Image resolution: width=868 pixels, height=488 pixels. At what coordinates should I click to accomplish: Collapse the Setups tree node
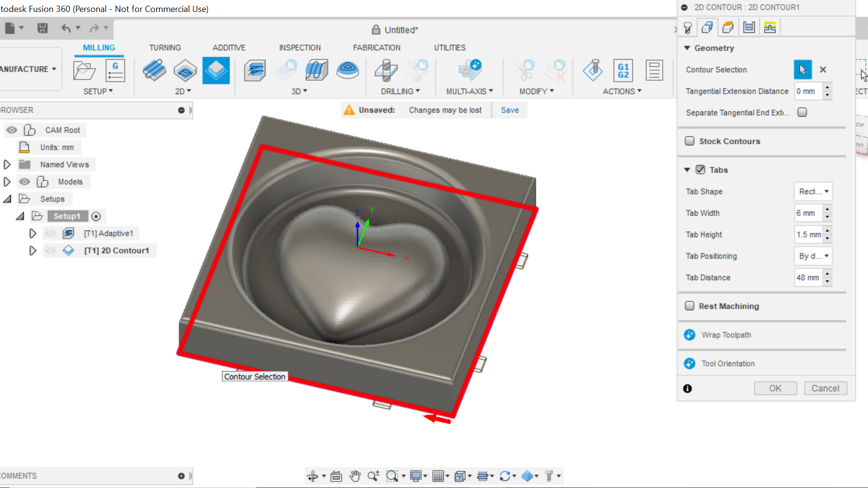(7, 199)
